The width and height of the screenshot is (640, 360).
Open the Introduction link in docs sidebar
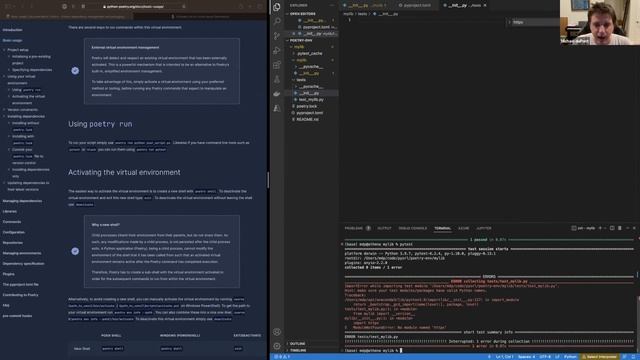click(x=13, y=30)
